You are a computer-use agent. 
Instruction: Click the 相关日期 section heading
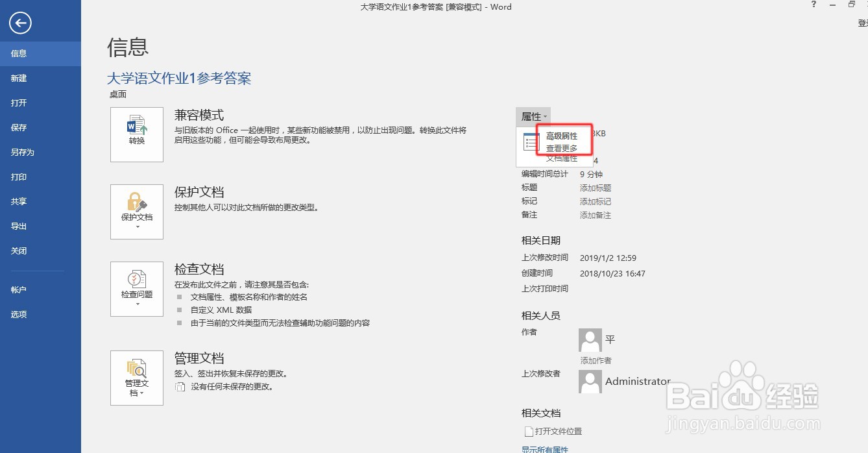coord(541,241)
